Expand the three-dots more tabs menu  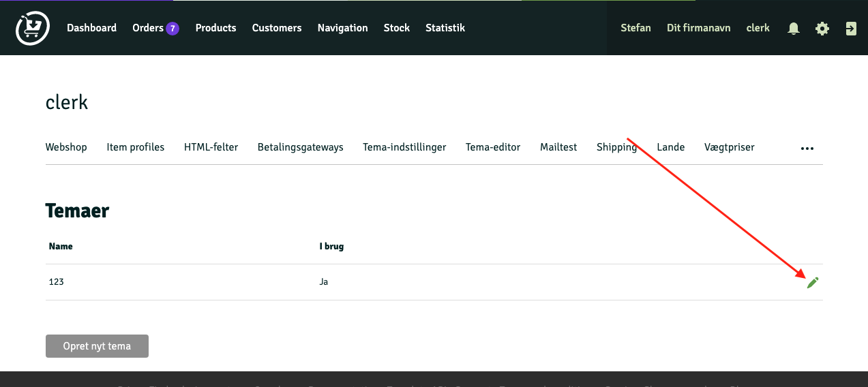[x=807, y=148]
